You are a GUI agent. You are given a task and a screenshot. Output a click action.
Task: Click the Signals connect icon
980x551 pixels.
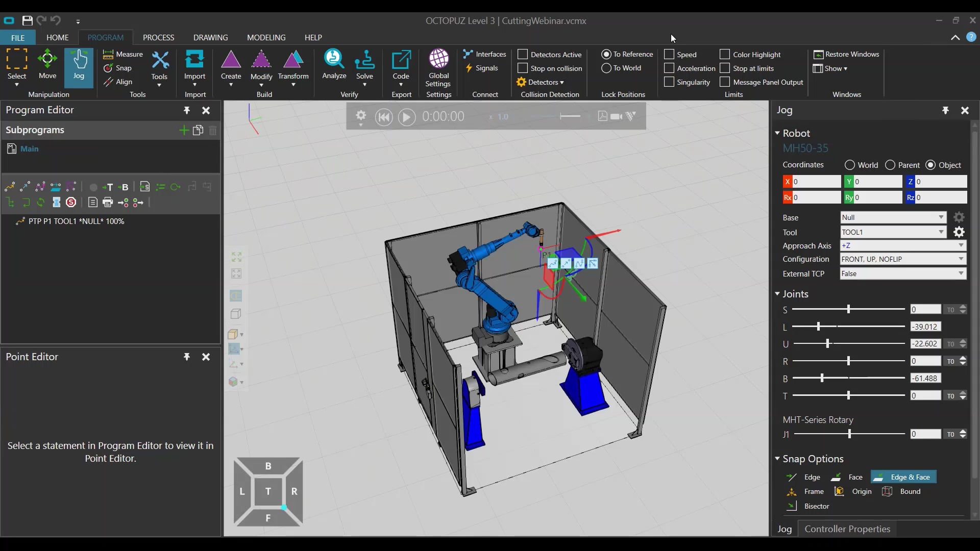(481, 68)
